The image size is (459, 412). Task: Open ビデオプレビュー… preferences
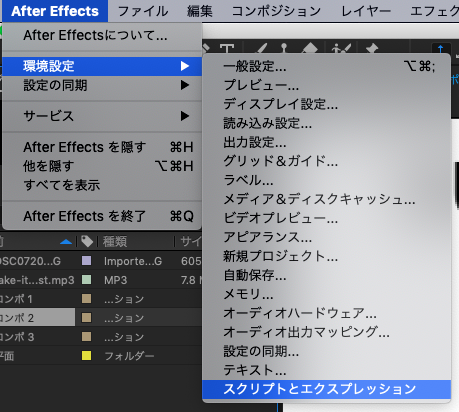point(326,218)
